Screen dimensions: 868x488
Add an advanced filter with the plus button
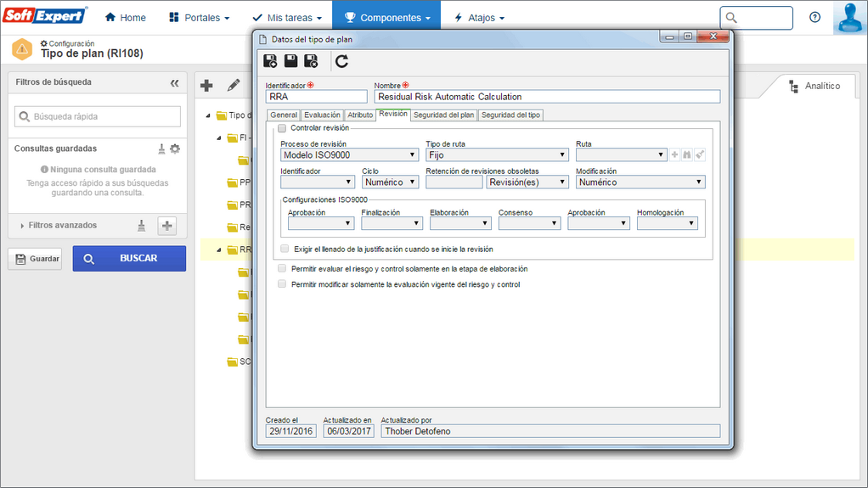pyautogui.click(x=167, y=226)
